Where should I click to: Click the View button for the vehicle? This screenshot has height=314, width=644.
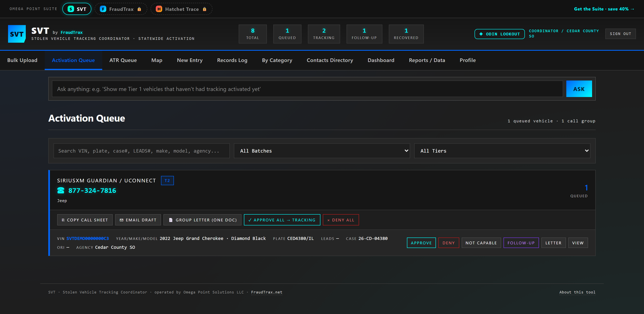(x=578, y=243)
